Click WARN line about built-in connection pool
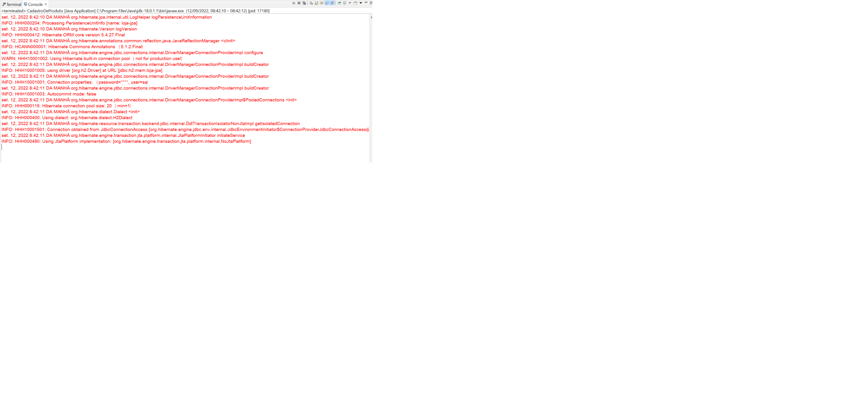Image resolution: width=868 pixels, height=413 pixels. point(92,58)
